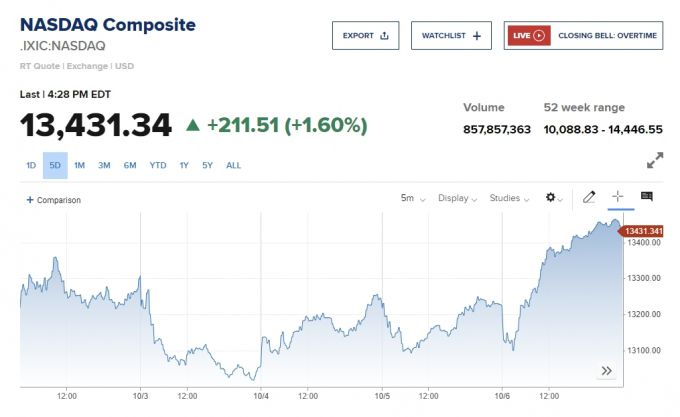Screen dimensions: 680x417
Task: Jump to latest with double-arrow button
Action: coord(606,370)
